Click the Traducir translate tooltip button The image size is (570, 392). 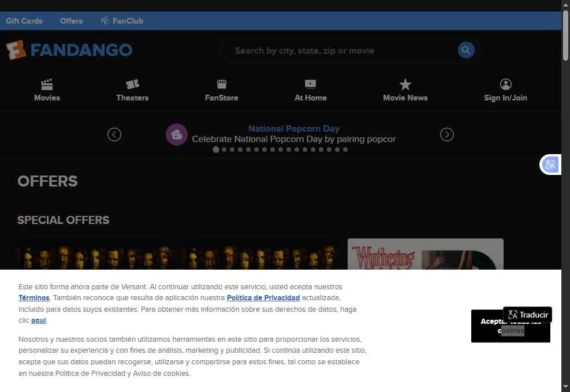coord(527,315)
